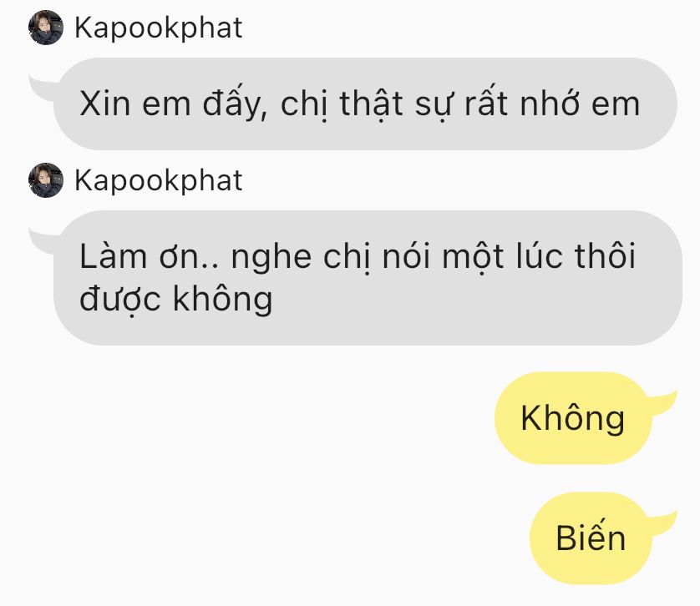Open the topmost Kapookphat profile avatar
Screen dimensions: 700x606
point(46,28)
